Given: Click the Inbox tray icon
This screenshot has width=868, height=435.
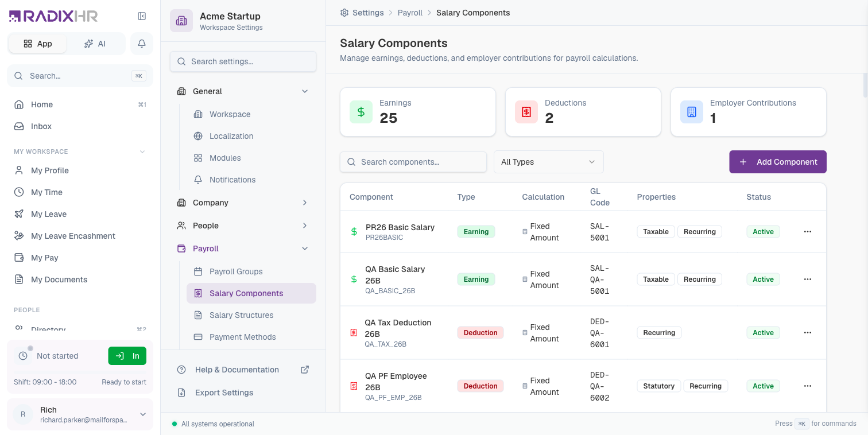Looking at the screenshot, I should click(19, 126).
